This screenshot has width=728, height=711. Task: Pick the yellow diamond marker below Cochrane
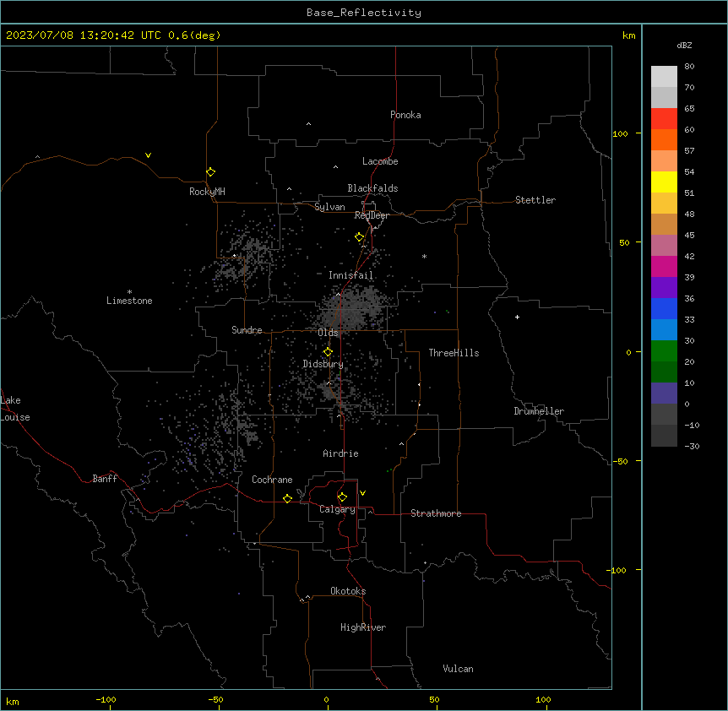coord(287,498)
